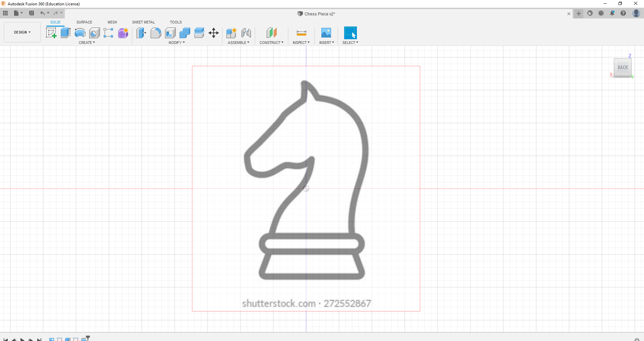The image size is (644, 341).
Task: Redo the last undone action
Action: click(56, 13)
